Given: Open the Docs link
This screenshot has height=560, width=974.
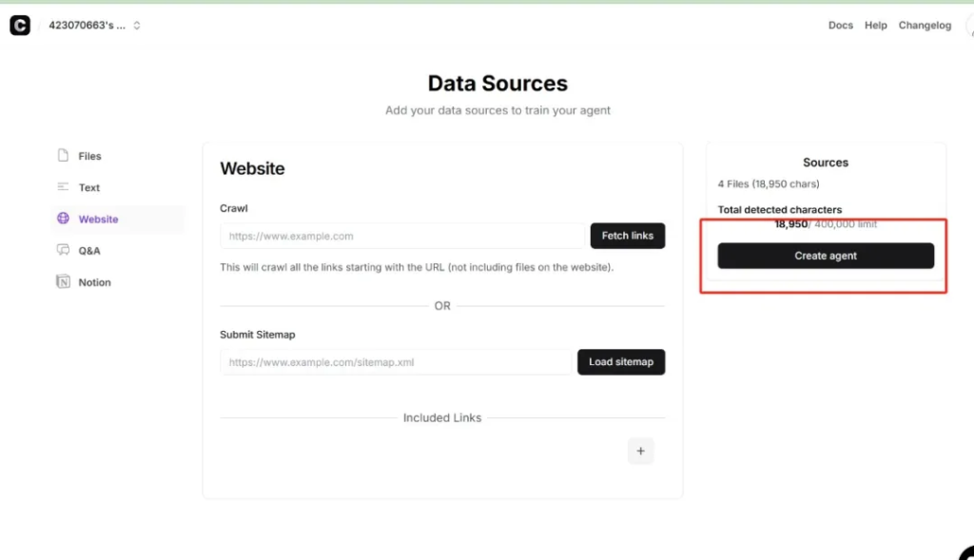Looking at the screenshot, I should (x=841, y=26).
